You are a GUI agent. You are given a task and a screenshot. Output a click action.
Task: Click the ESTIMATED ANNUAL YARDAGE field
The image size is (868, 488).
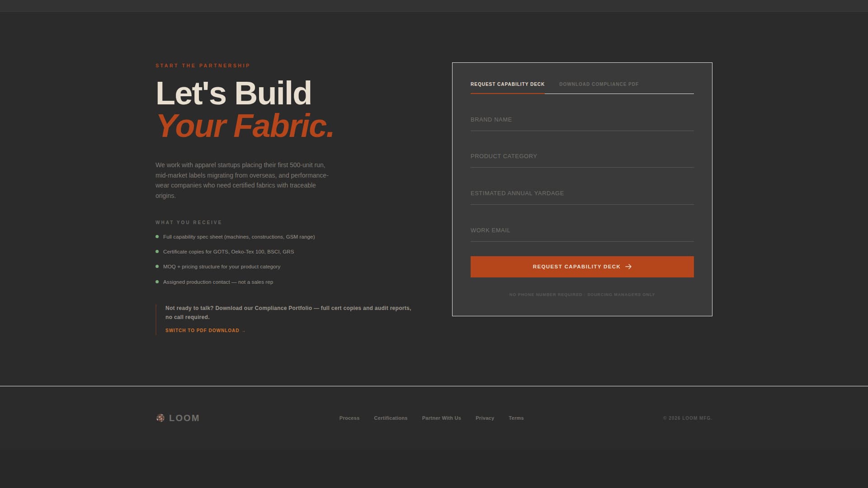click(x=582, y=196)
